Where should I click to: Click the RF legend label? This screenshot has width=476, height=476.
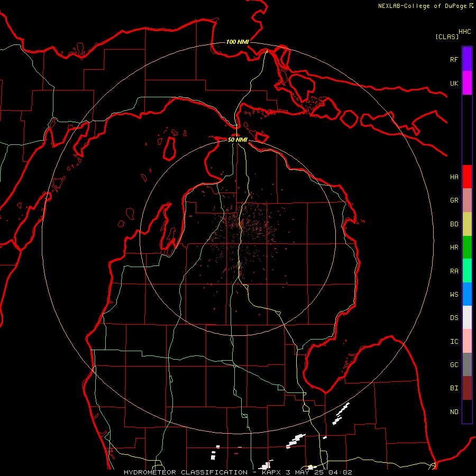(454, 59)
